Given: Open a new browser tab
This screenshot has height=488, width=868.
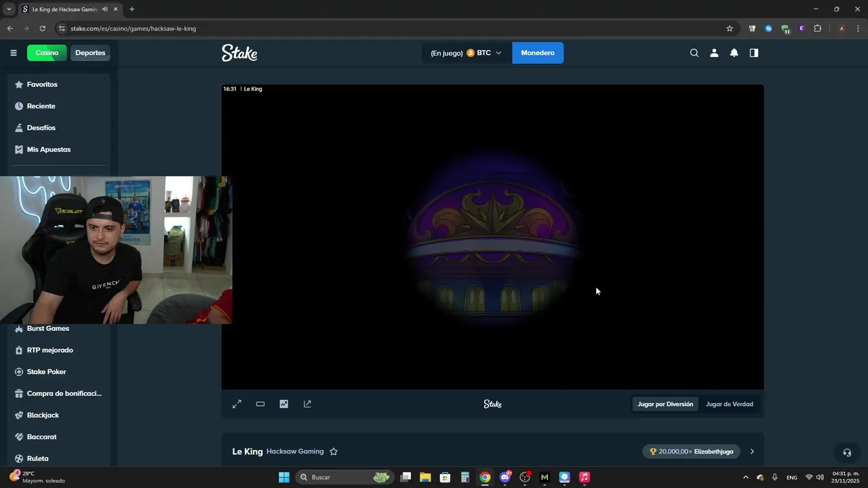Looking at the screenshot, I should [x=132, y=9].
